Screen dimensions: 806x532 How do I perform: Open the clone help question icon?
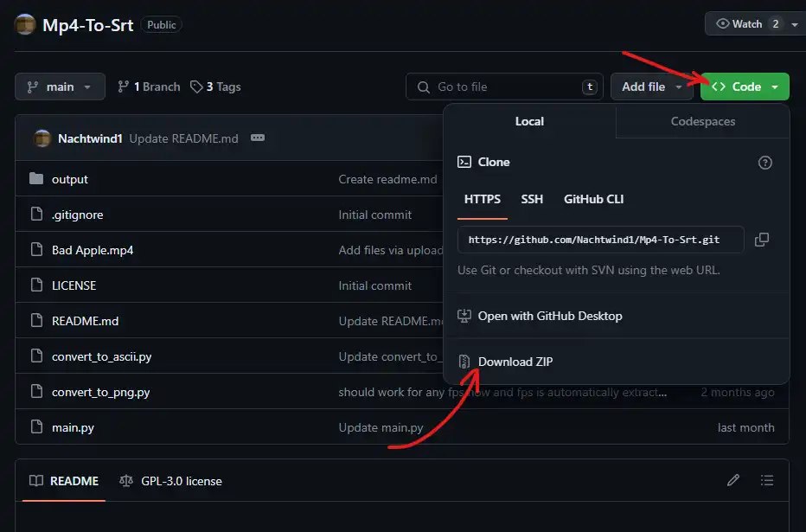point(764,163)
